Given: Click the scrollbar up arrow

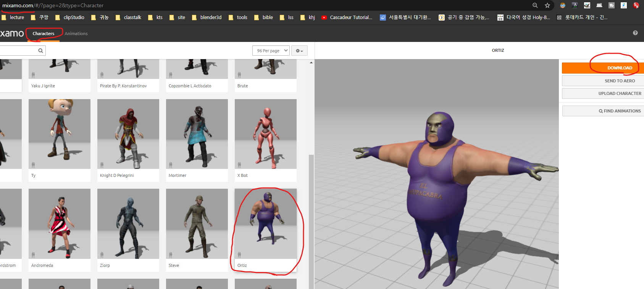Looking at the screenshot, I should [x=312, y=63].
